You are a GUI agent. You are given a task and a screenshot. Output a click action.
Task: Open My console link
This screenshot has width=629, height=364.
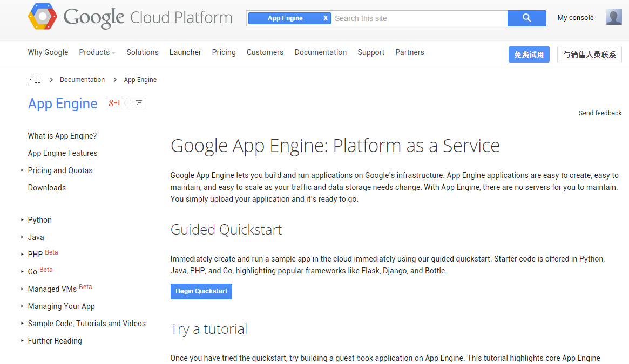pyautogui.click(x=575, y=18)
